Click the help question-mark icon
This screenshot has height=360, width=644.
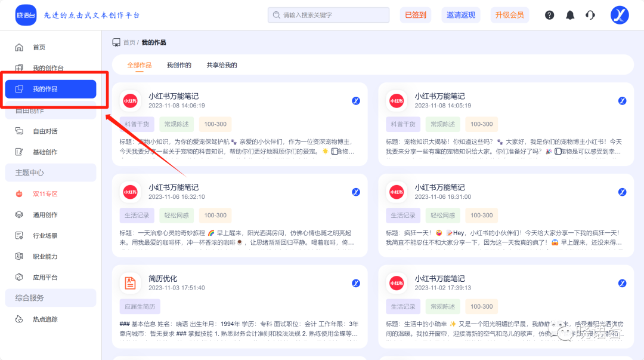pos(549,15)
